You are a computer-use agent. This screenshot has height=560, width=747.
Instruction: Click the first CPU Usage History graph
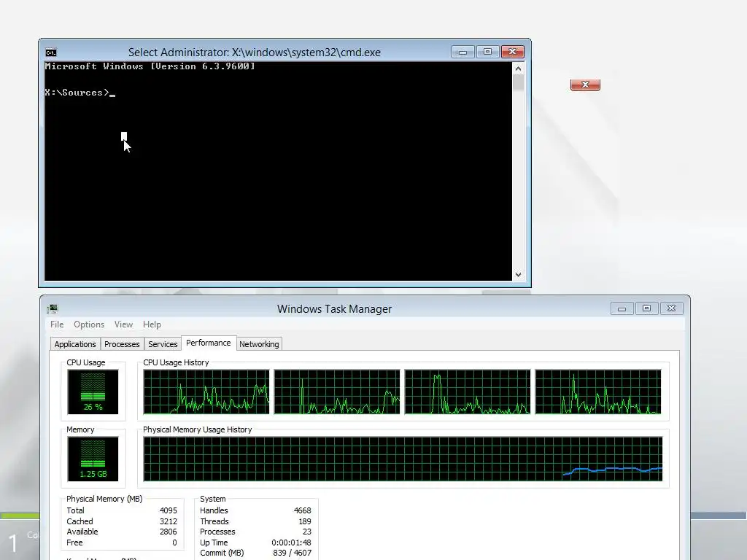(206, 392)
